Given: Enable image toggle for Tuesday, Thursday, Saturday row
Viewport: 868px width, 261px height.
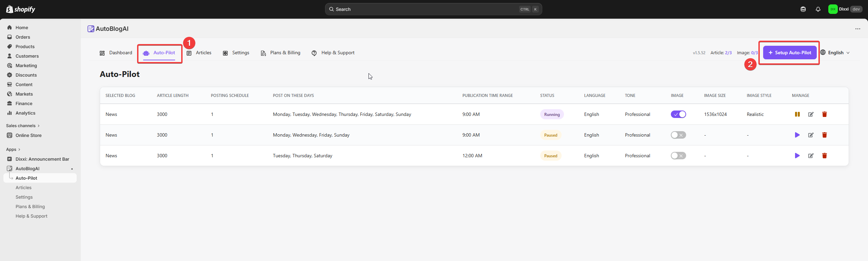Looking at the screenshot, I should click(678, 156).
